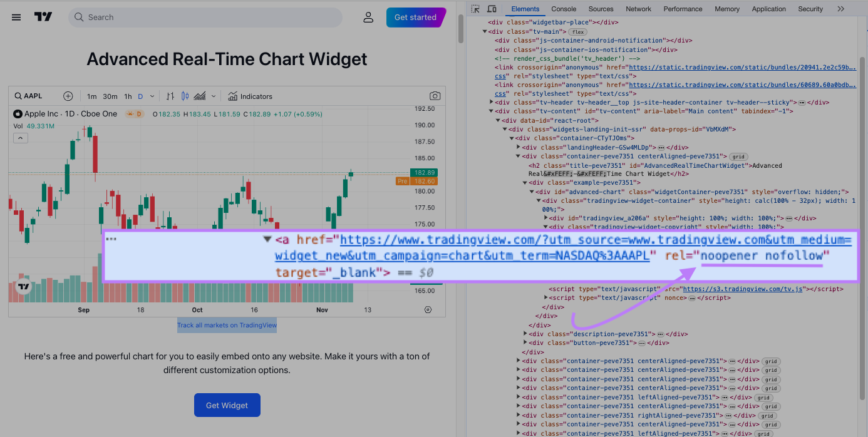Enable the device emulation toolbar in DevTools

pos(491,9)
